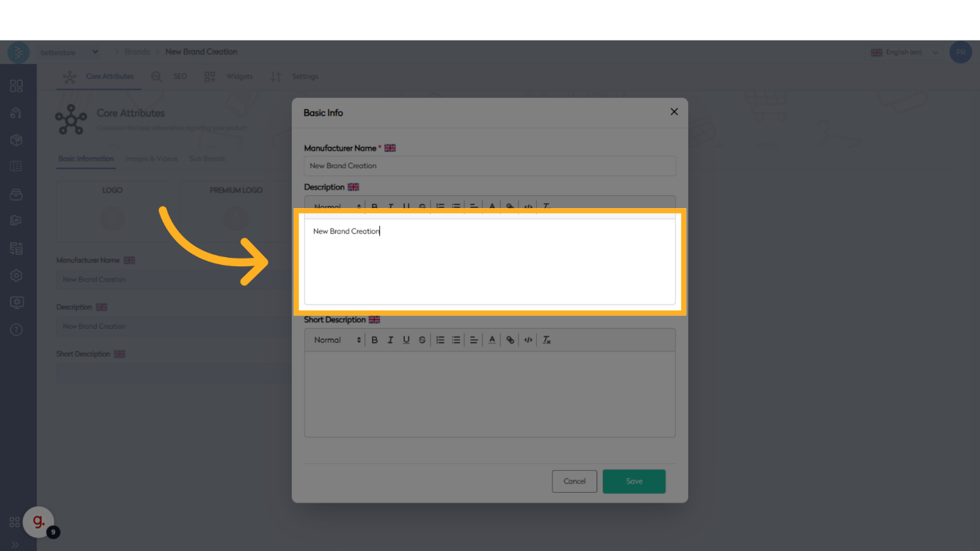The height and width of the screenshot is (551, 980).
Task: Open text alignment dropdown in Short Description
Action: click(474, 340)
